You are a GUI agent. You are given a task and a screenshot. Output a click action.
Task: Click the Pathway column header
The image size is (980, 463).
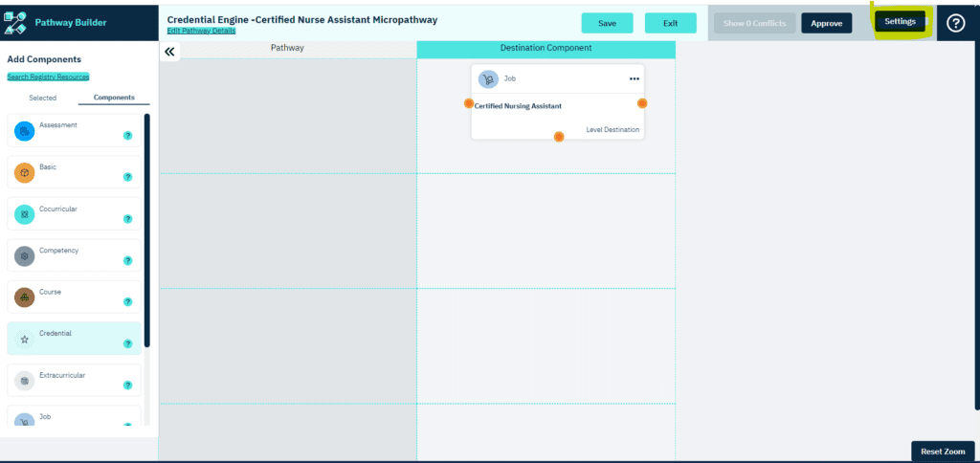click(287, 48)
